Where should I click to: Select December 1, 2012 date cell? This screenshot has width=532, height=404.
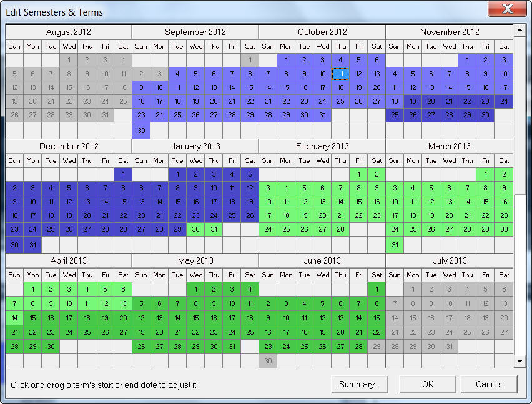click(x=123, y=174)
